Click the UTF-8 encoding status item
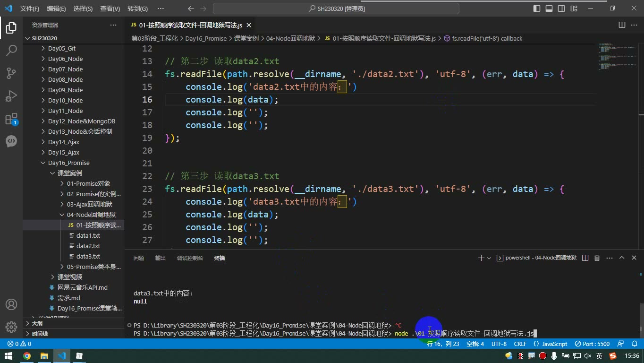Image resolution: width=644 pixels, height=363 pixels. click(x=499, y=344)
